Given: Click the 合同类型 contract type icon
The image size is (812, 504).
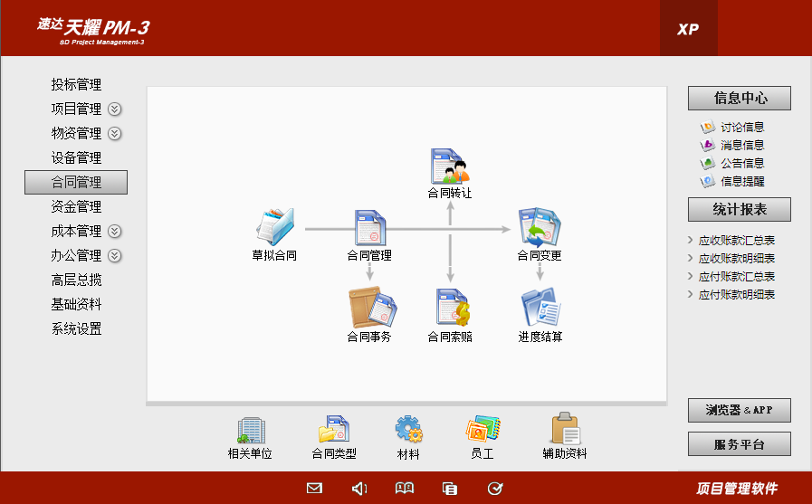Looking at the screenshot, I should (334, 431).
